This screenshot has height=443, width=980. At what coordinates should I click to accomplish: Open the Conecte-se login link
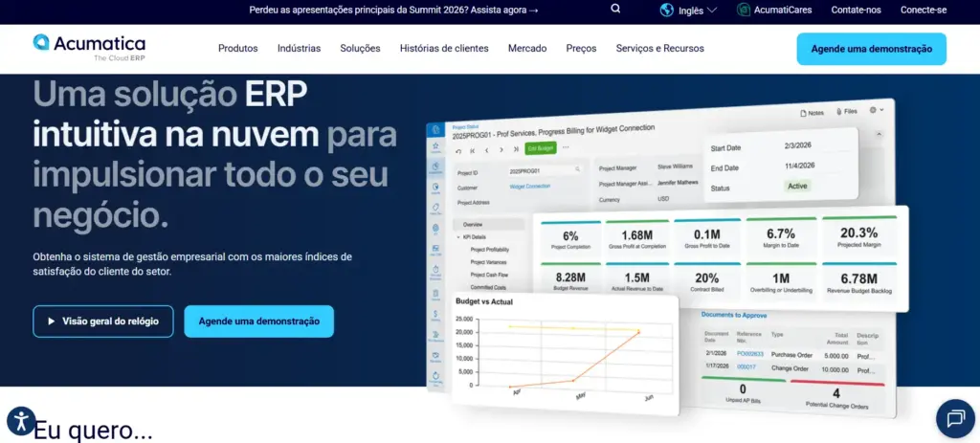[x=924, y=10]
